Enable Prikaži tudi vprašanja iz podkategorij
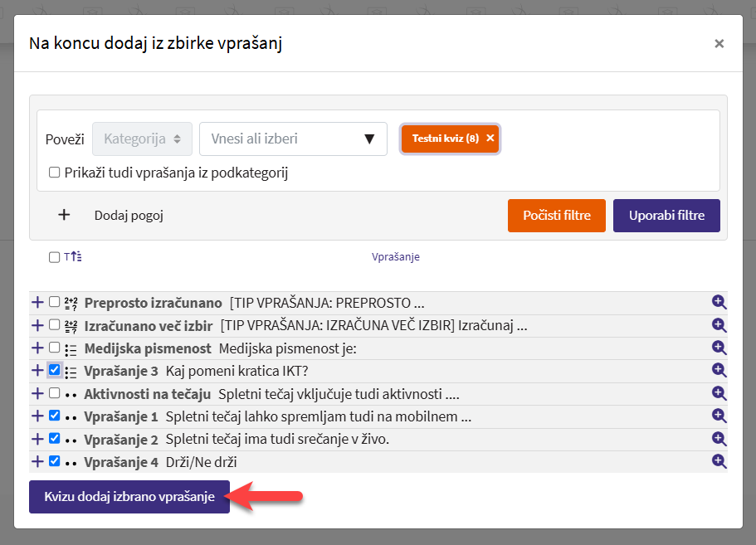 (x=55, y=173)
